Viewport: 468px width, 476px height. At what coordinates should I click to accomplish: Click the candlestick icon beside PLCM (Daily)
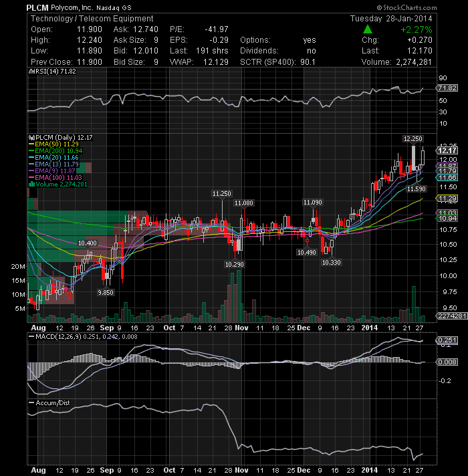tap(31, 138)
